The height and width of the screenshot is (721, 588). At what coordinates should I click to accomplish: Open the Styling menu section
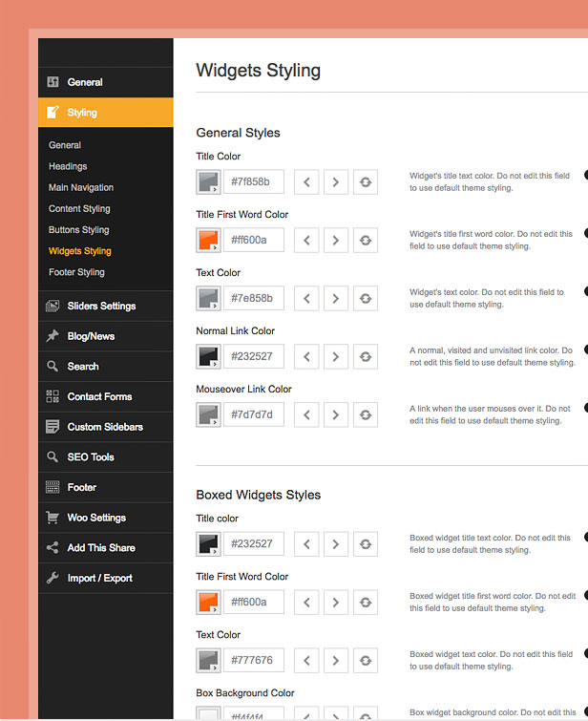click(x=82, y=113)
